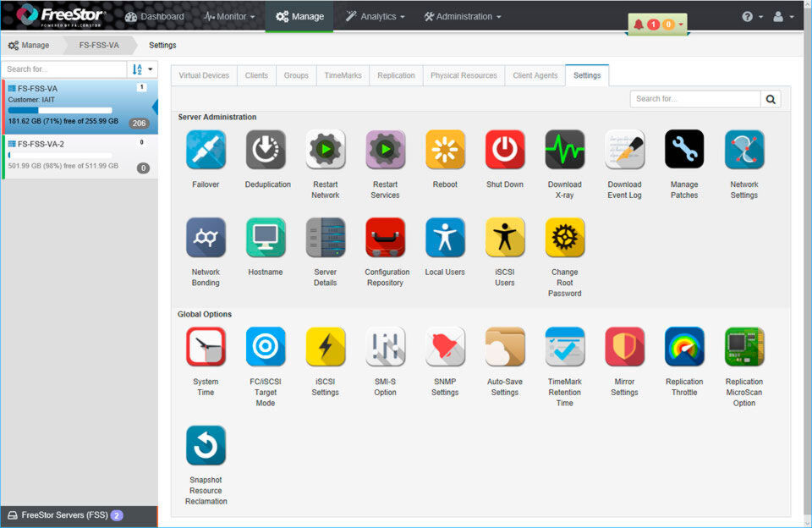Open the Deduplication setting

coord(266,150)
